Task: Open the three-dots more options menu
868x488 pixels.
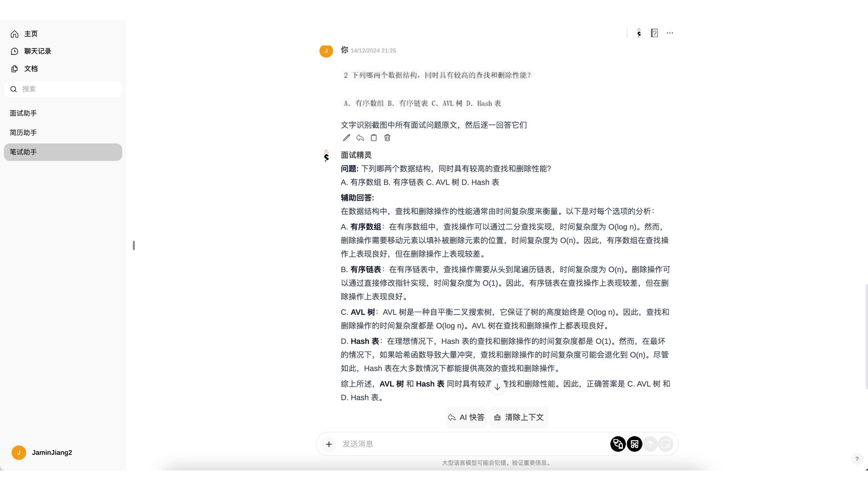Action: click(670, 33)
